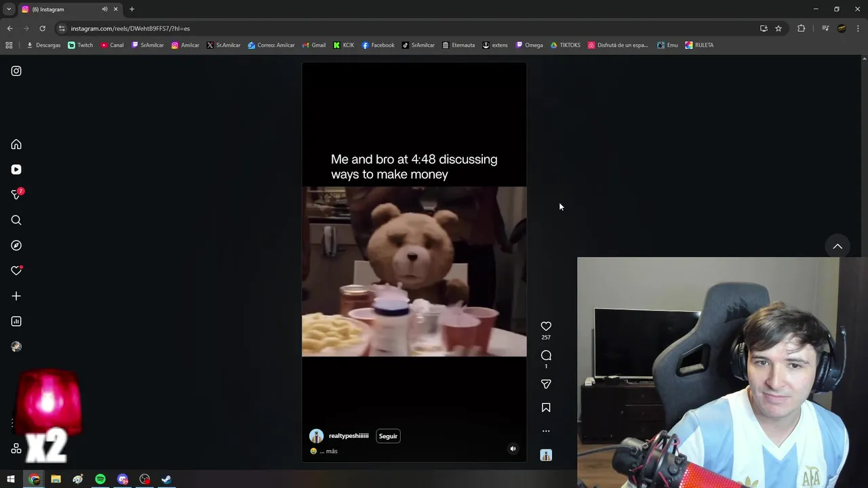Open Messages with 7 notifications
The height and width of the screenshot is (488, 868).
[x=16, y=195]
